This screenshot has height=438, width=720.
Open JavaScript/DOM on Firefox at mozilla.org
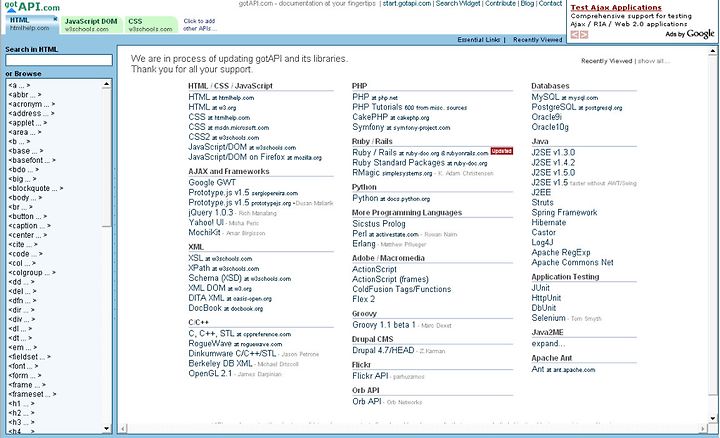click(x=255, y=157)
